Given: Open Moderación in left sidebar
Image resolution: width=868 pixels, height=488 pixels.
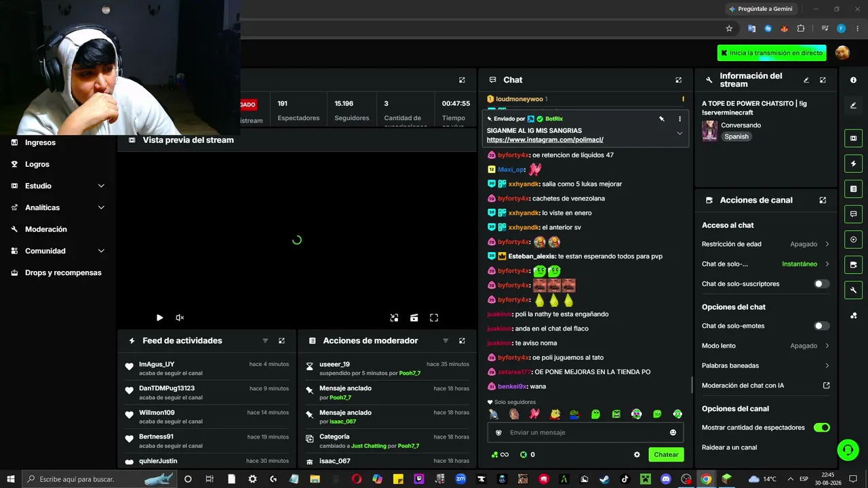Looking at the screenshot, I should (x=45, y=229).
